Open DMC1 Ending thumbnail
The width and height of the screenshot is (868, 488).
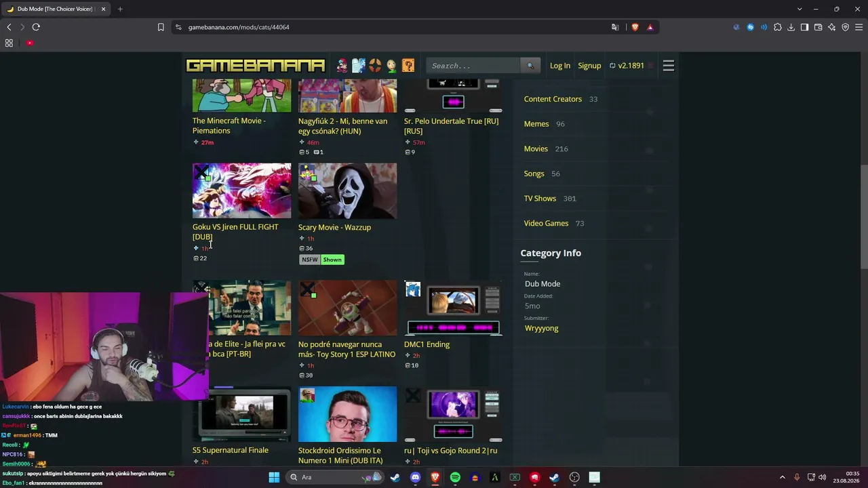pyautogui.click(x=453, y=308)
